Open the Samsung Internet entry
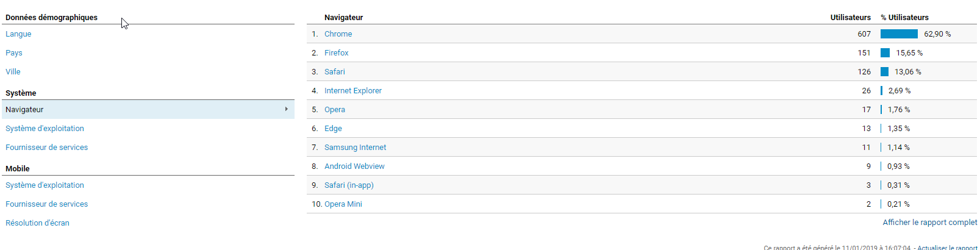980x250 pixels. (x=355, y=148)
